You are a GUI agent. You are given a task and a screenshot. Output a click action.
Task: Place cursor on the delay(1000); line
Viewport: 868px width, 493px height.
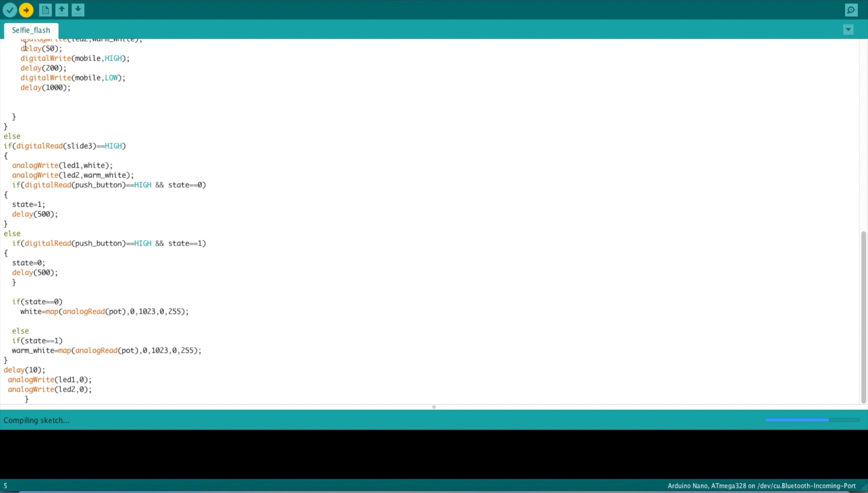45,88
